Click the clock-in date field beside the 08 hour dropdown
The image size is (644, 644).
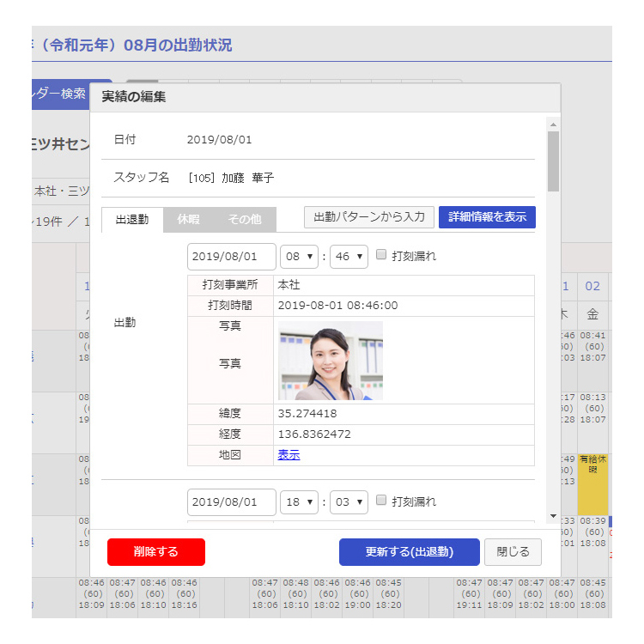tap(232, 257)
